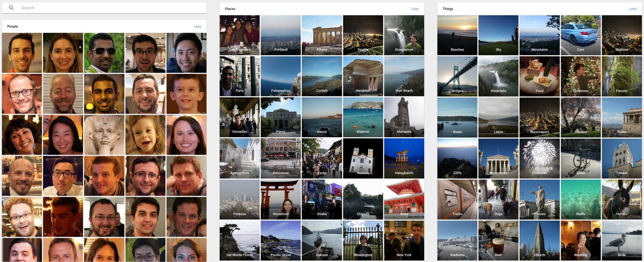The width and height of the screenshot is (644, 262).
Task: View the Koya temple album
Action: click(x=404, y=199)
